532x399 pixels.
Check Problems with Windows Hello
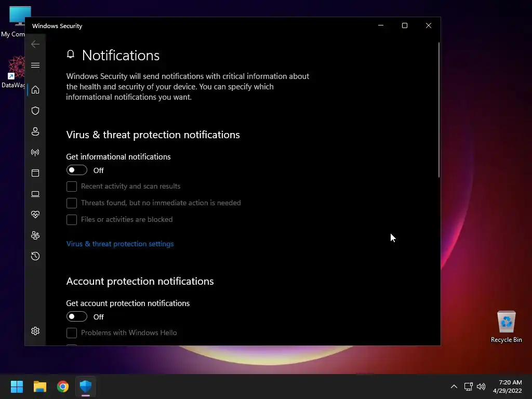[x=72, y=333]
